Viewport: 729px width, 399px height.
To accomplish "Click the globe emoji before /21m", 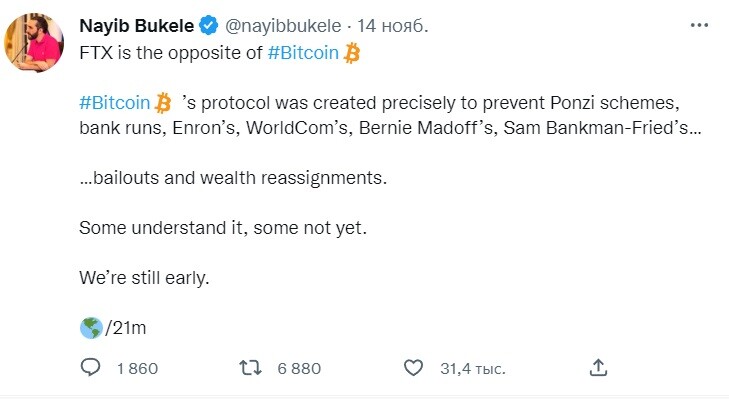I will [91, 328].
